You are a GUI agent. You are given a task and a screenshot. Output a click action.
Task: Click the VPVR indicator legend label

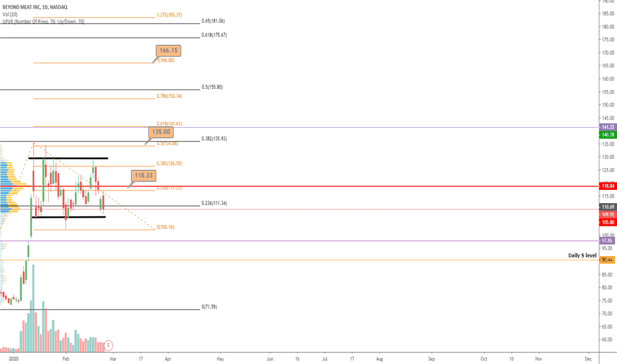(43, 22)
